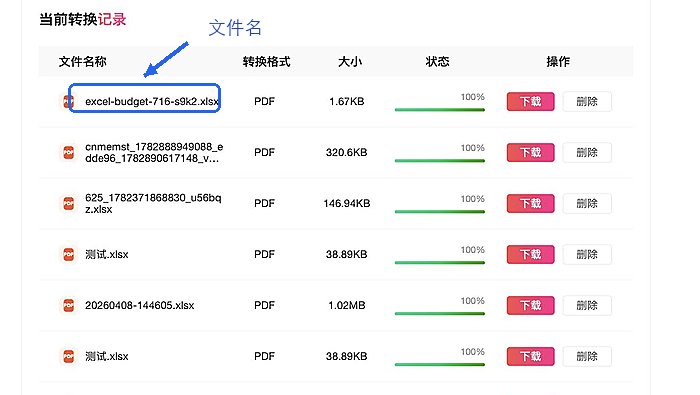Download the 320.6KB cnmemst file
This screenshot has height=395, width=700.
(530, 153)
